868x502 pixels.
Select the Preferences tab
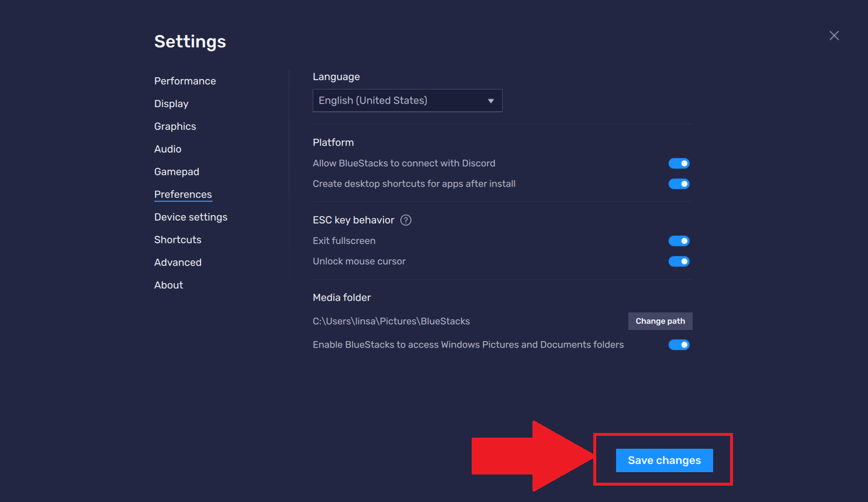pos(183,194)
